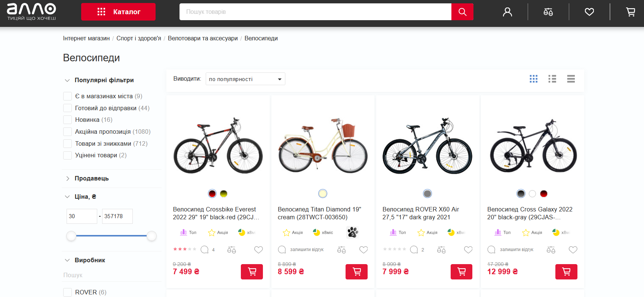644x297 pixels.
Task: Open the user account profile icon
Action: pyautogui.click(x=507, y=12)
